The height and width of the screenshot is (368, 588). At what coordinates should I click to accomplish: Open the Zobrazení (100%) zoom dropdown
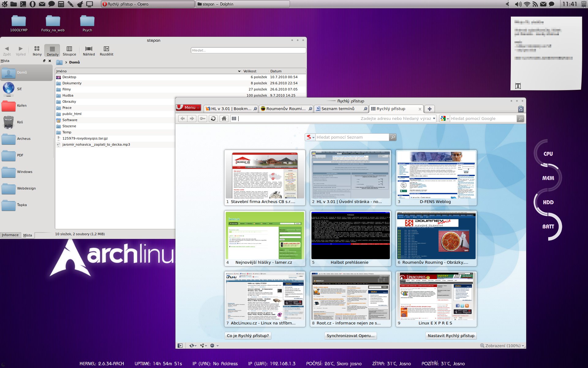pos(502,346)
